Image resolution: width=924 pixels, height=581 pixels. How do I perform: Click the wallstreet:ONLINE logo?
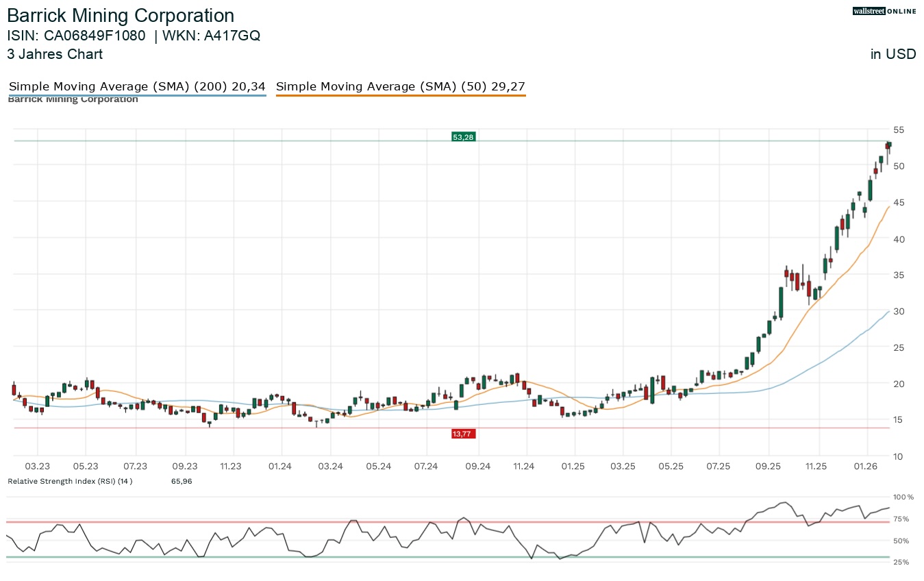pyautogui.click(x=884, y=11)
